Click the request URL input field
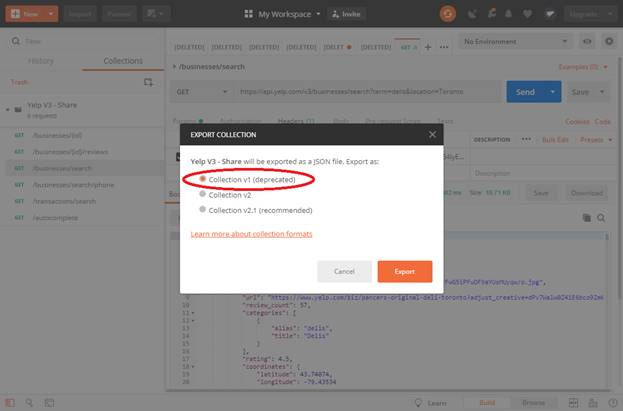The width and height of the screenshot is (623, 411). click(x=368, y=92)
